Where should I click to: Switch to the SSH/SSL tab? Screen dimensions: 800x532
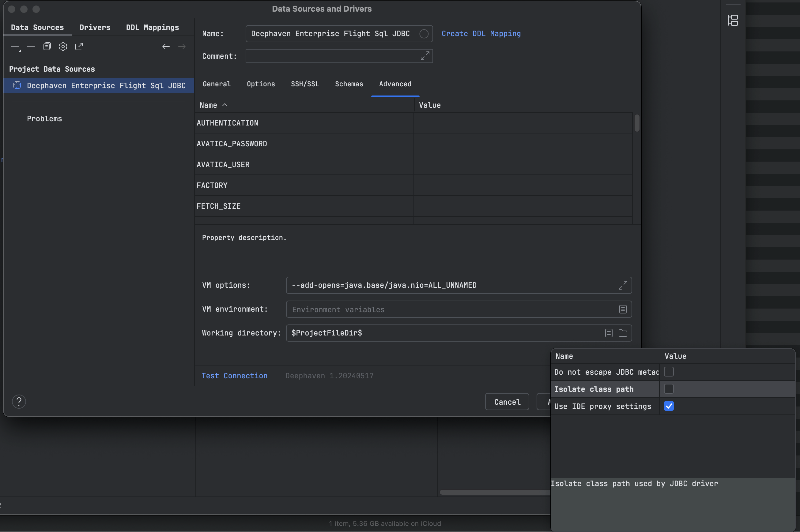[305, 84]
